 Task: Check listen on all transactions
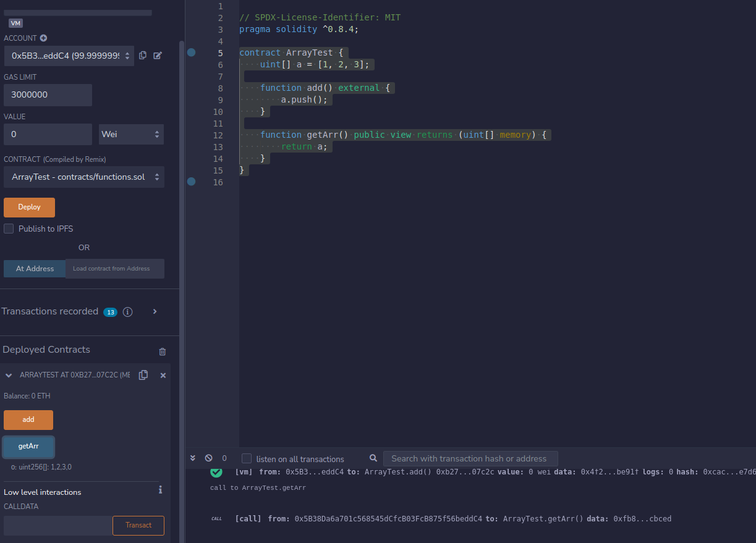(x=246, y=458)
